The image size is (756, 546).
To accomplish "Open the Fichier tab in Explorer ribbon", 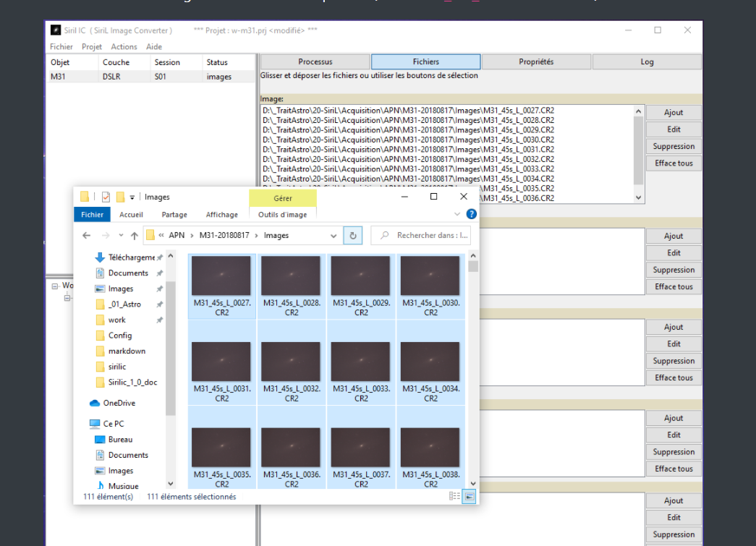I will point(92,215).
